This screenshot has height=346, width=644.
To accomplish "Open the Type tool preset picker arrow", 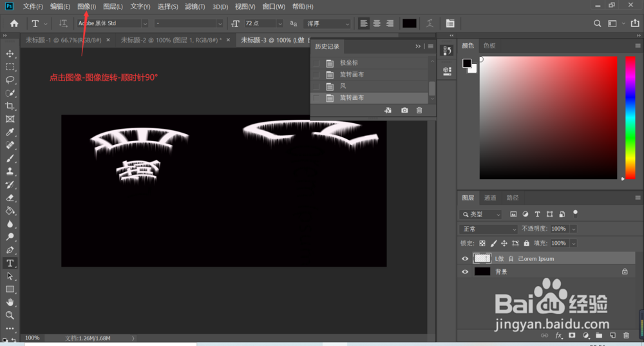I will pyautogui.click(x=46, y=24).
